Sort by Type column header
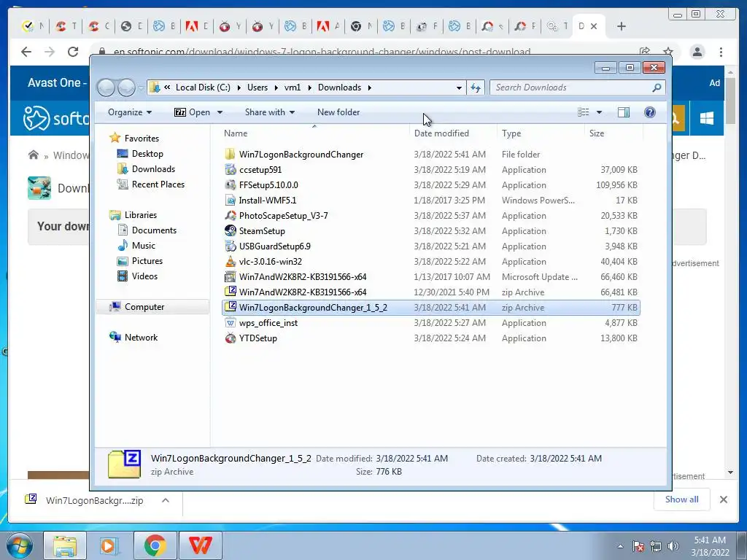Viewport: 747px width, 560px height. tap(511, 133)
